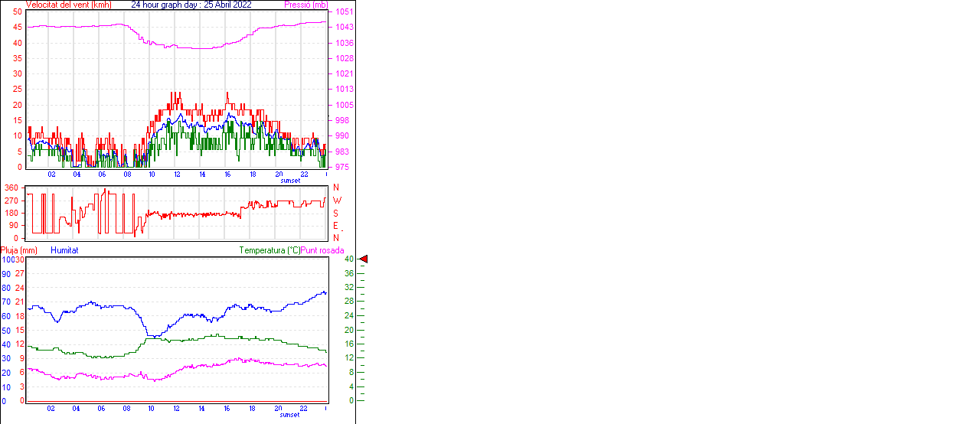
Task: Click the S compass label on direction graph
Action: point(336,213)
